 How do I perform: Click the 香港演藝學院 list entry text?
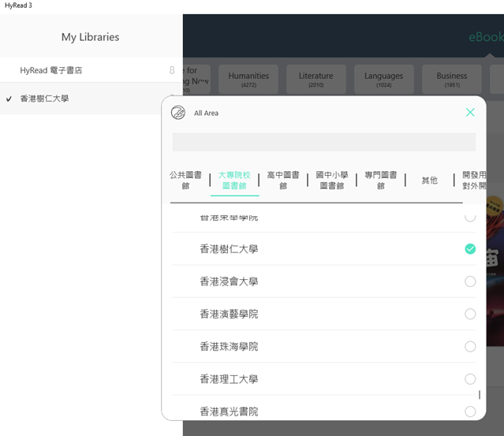point(229,314)
